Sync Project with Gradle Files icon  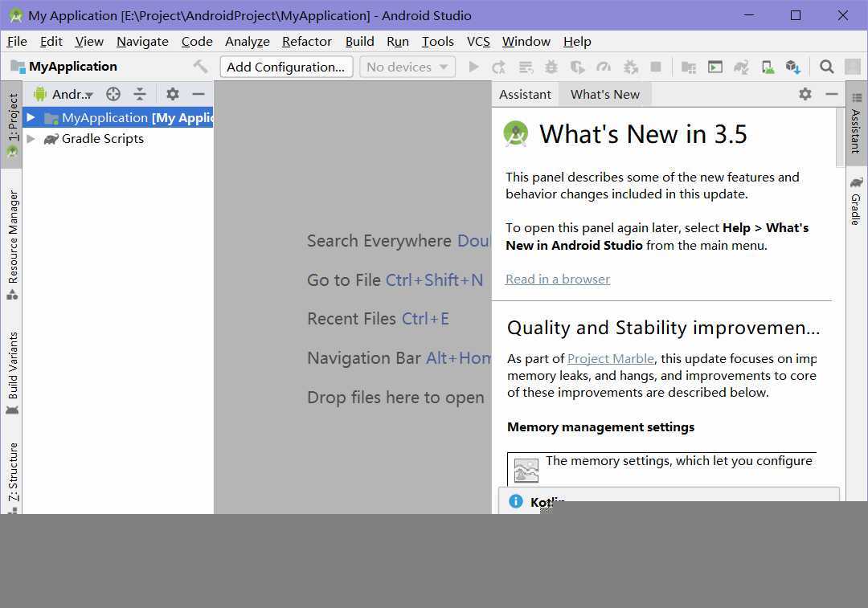[x=741, y=67]
